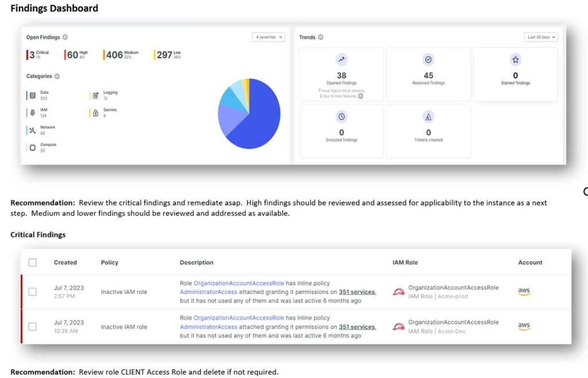Select the Network category icon

coord(33,130)
